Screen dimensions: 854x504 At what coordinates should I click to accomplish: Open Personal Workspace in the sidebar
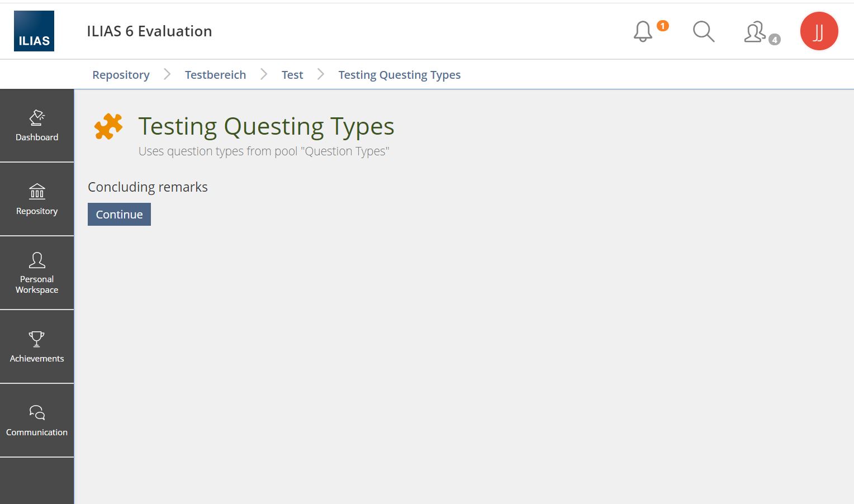pyautogui.click(x=37, y=273)
